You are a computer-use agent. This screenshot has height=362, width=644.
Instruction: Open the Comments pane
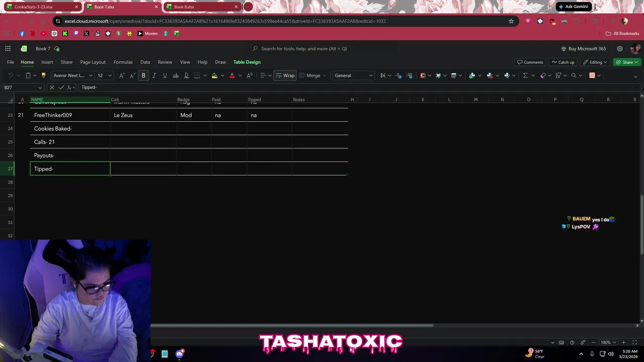click(x=530, y=62)
